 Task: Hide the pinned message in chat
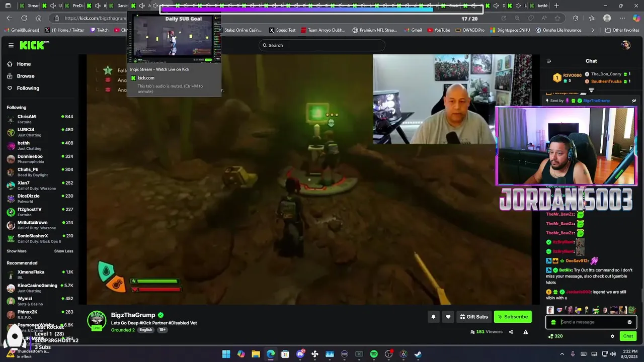[633, 101]
